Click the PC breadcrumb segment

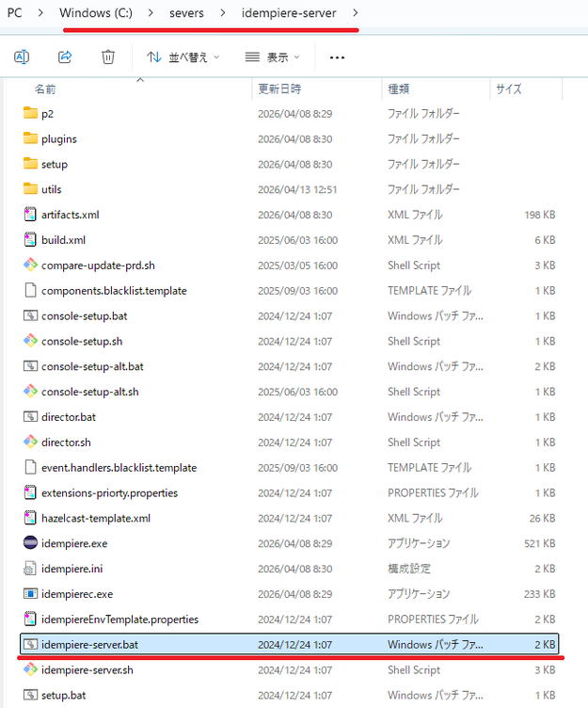(14, 13)
